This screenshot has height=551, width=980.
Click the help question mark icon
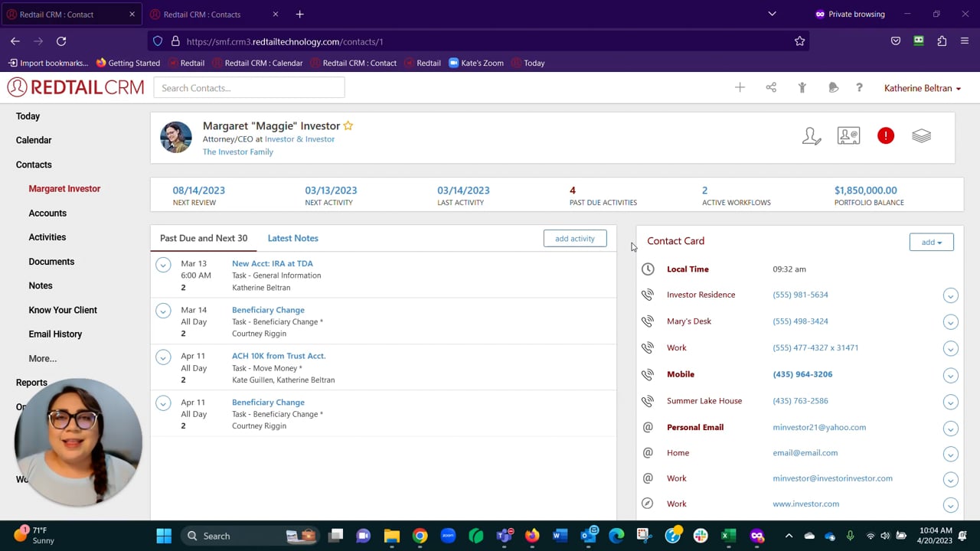(x=859, y=88)
